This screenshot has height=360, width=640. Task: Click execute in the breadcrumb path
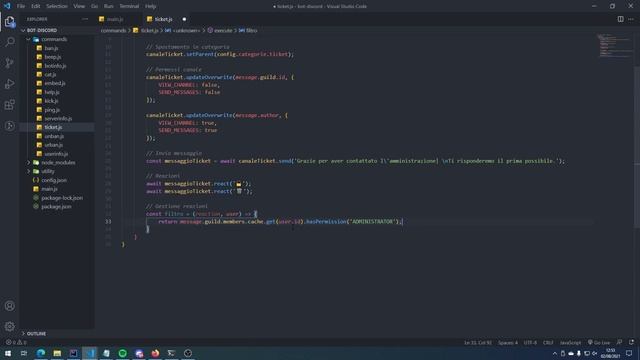click(x=223, y=31)
